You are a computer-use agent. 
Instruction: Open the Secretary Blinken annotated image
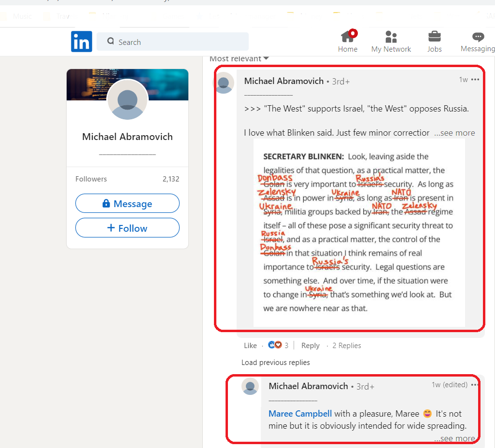click(x=359, y=233)
